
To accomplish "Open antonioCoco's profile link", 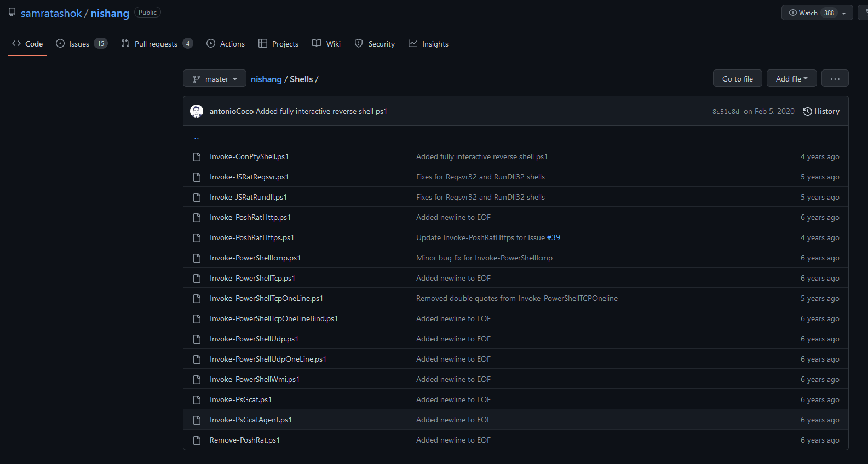I will (x=232, y=111).
